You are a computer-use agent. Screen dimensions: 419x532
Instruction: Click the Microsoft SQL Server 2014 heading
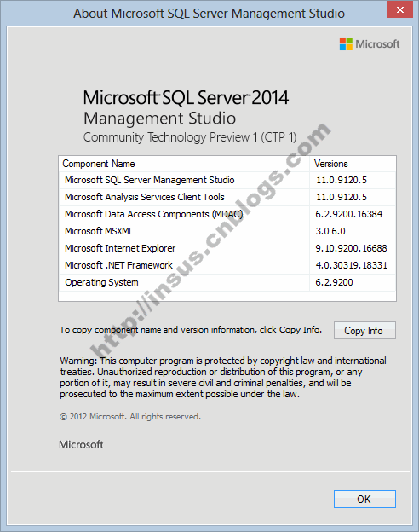tap(186, 98)
